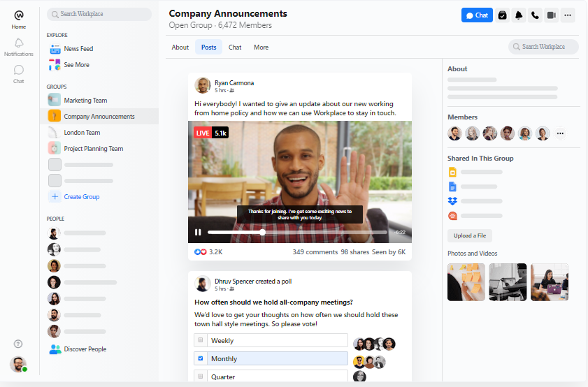588x387 pixels.
Task: Open the header more options ellipsis
Action: 568,15
